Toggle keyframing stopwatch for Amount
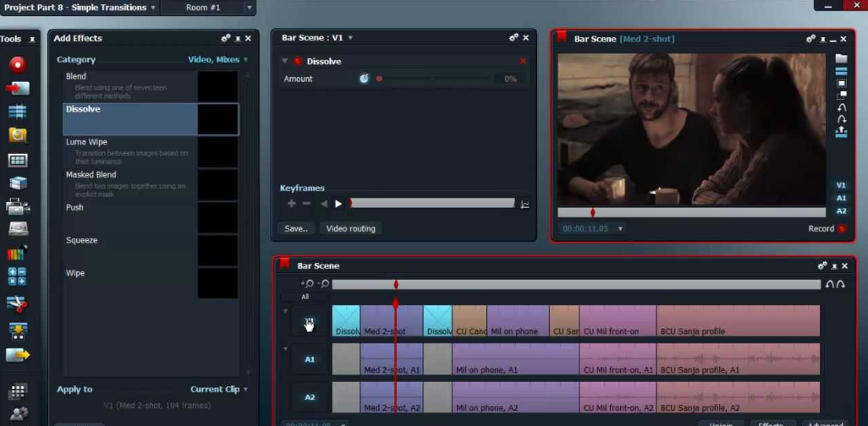This screenshot has width=868, height=426. 364,79
